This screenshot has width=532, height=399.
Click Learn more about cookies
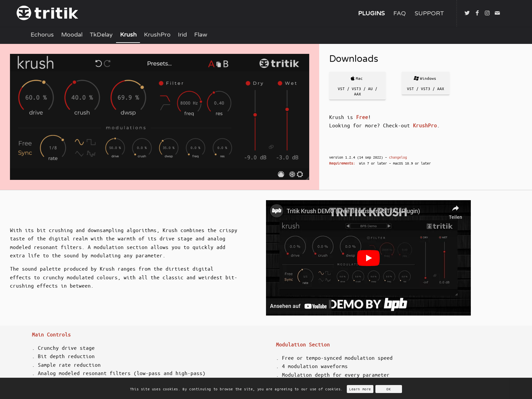coord(360,389)
